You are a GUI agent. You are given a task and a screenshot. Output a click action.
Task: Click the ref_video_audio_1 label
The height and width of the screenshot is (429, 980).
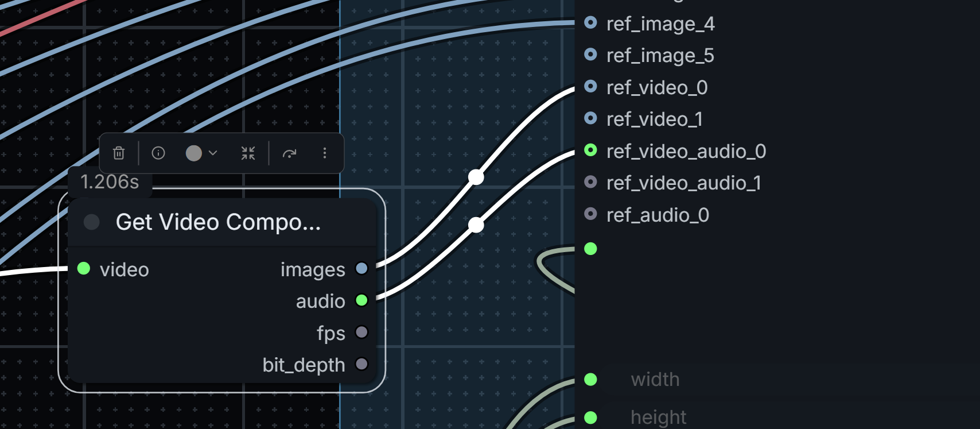coord(684,183)
